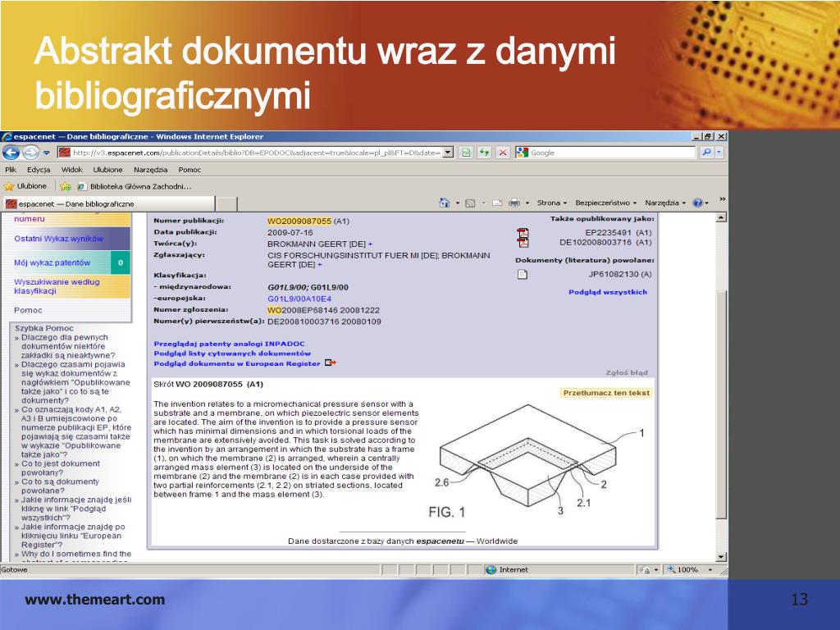Click the Internet security zone status
This screenshot has width=840, height=630.
(x=507, y=569)
